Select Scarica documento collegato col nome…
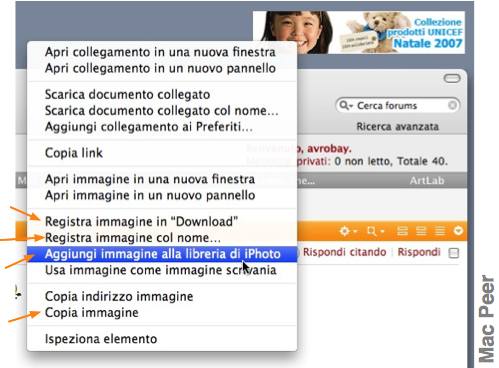Image resolution: width=499 pixels, height=368 pixels. click(x=162, y=110)
